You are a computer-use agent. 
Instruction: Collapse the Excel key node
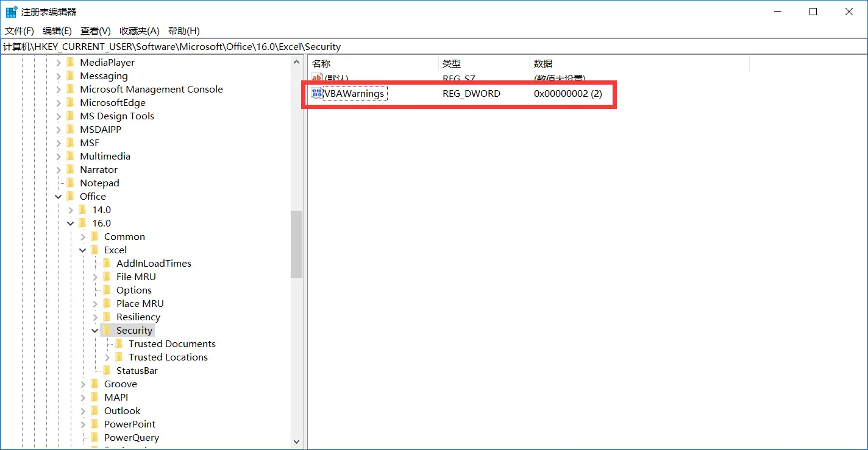click(83, 250)
